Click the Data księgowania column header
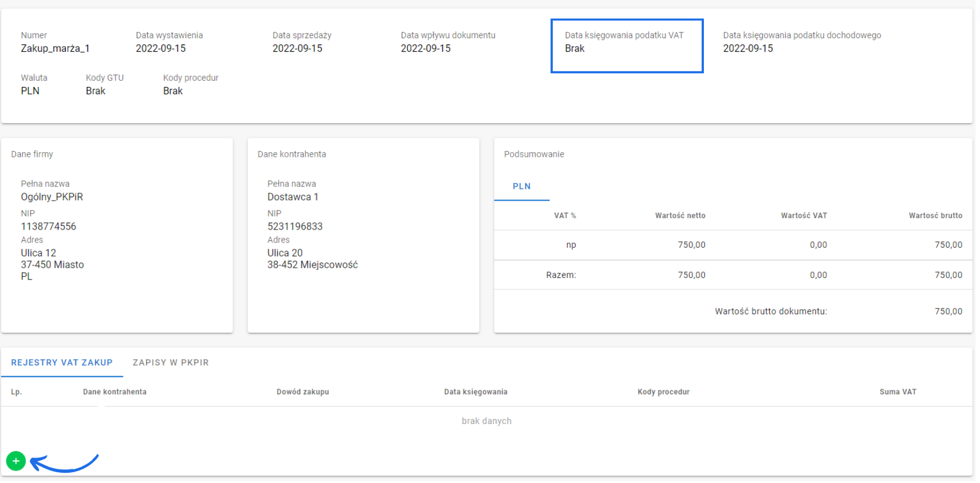 click(476, 393)
